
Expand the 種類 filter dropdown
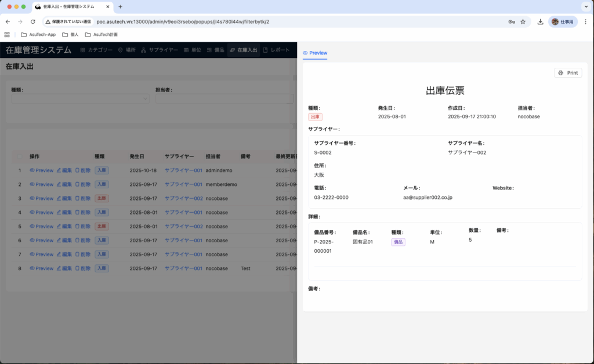pyautogui.click(x=80, y=99)
